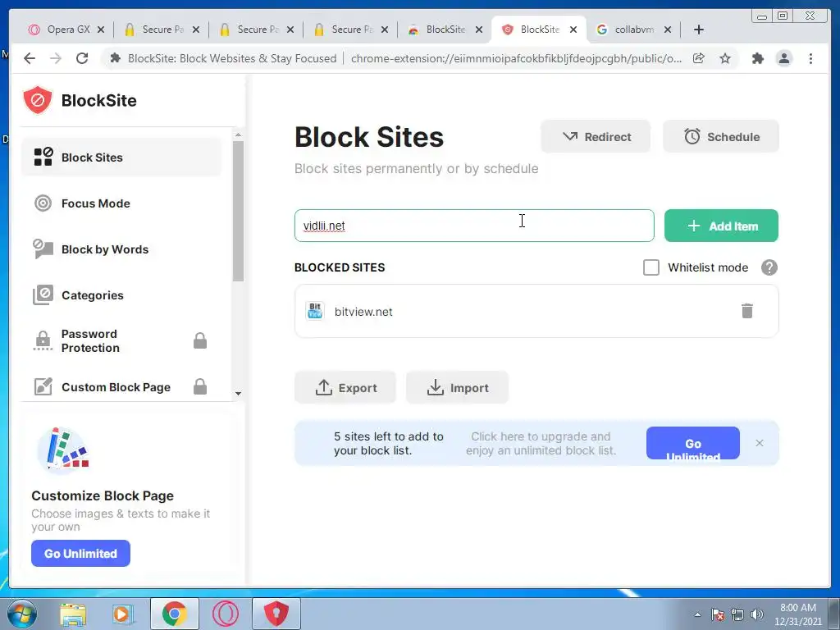Click Chrome icon in taskbar
The image size is (840, 630).
(x=174, y=614)
